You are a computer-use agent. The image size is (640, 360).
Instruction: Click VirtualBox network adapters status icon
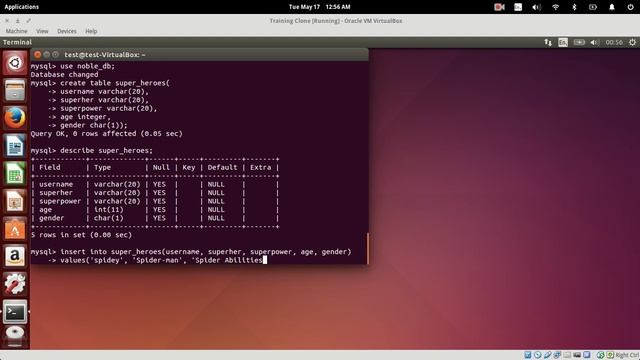557,355
